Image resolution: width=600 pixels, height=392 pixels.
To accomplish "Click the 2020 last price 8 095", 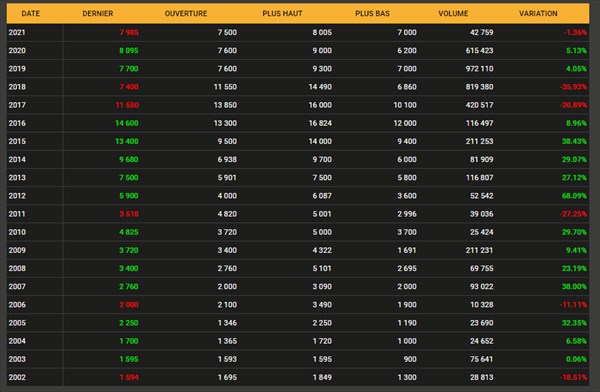I will (x=129, y=51).
